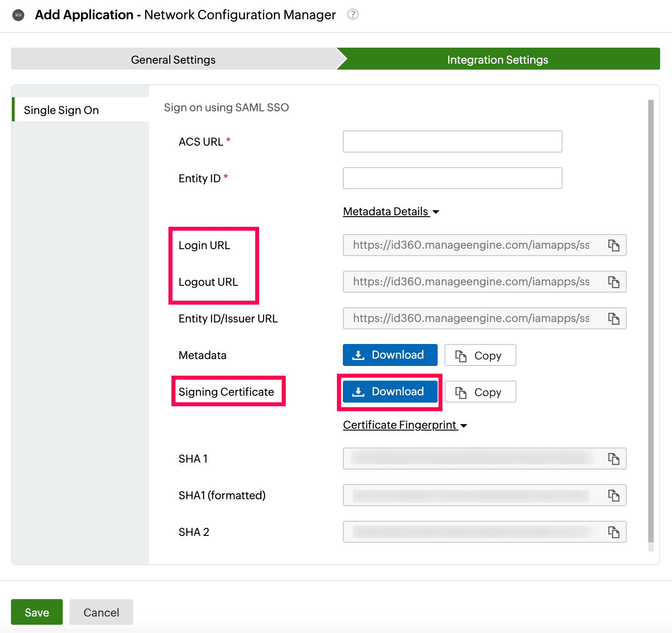672x633 pixels.
Task: Focus the ACS URL input field
Action: click(x=452, y=142)
